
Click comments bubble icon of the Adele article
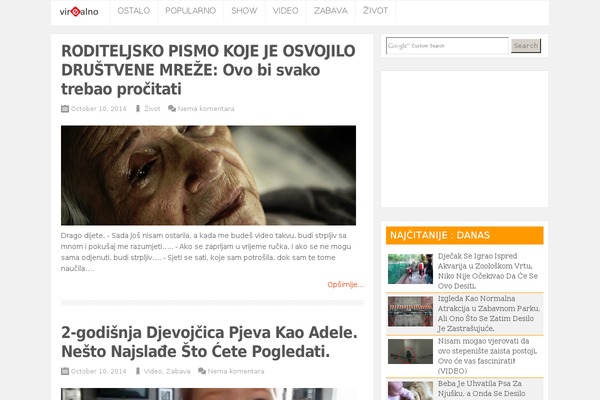coord(202,371)
